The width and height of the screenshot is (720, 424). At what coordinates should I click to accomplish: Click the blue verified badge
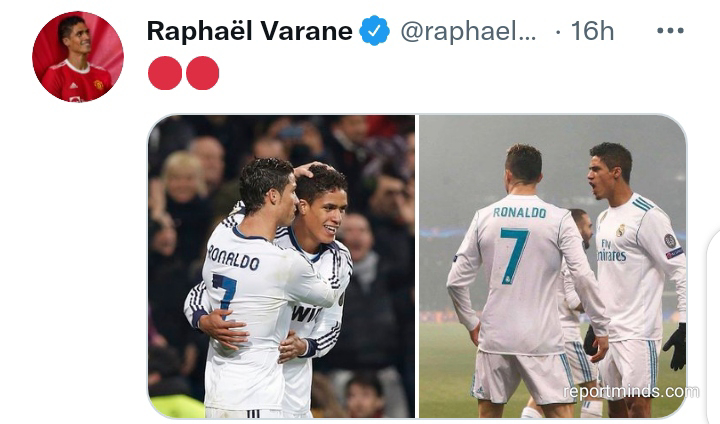pos(374,31)
